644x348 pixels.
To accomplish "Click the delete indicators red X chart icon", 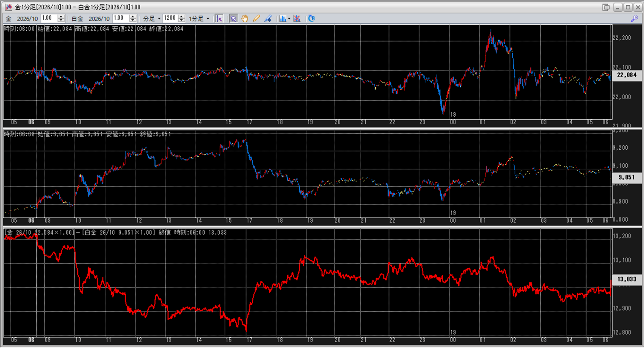I will pos(297,18).
